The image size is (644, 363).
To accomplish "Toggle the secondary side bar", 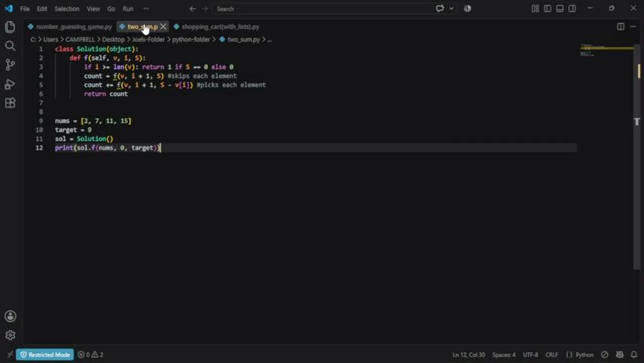I will 572,9.
